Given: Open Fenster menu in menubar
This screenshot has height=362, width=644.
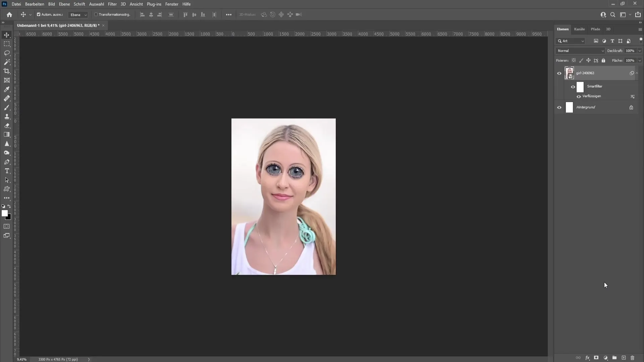Looking at the screenshot, I should point(172,4).
